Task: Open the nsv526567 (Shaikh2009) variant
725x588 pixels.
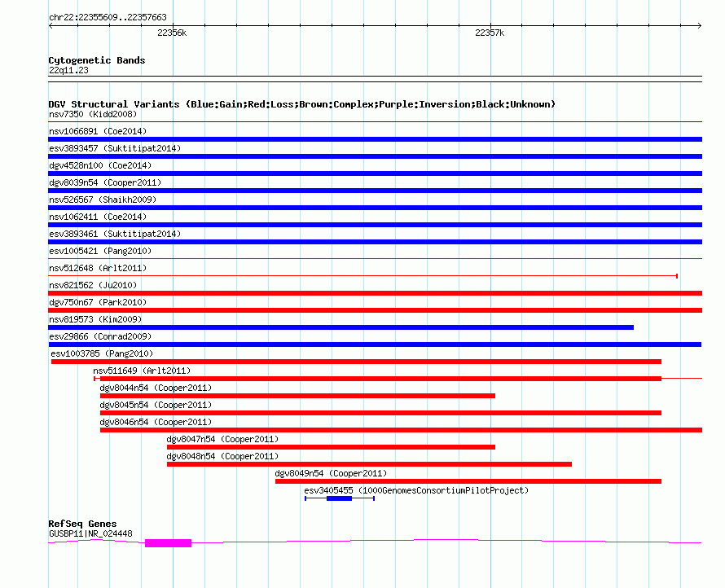Action: [103, 200]
